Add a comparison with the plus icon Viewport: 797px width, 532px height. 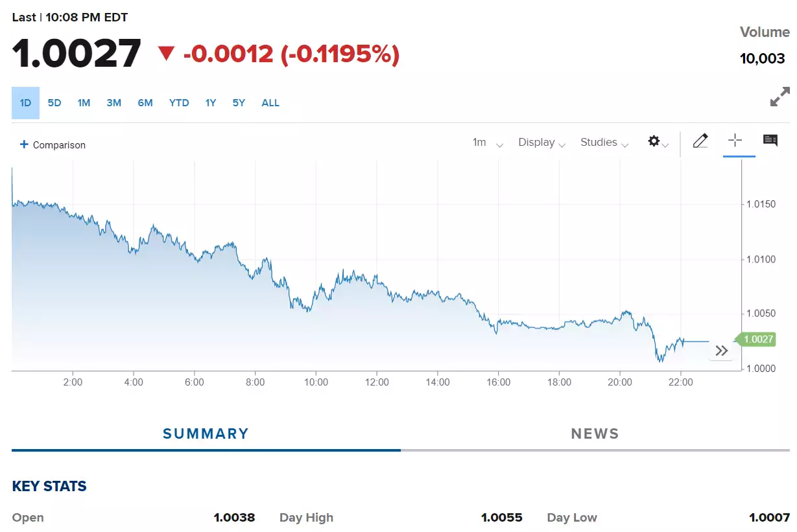[x=24, y=145]
